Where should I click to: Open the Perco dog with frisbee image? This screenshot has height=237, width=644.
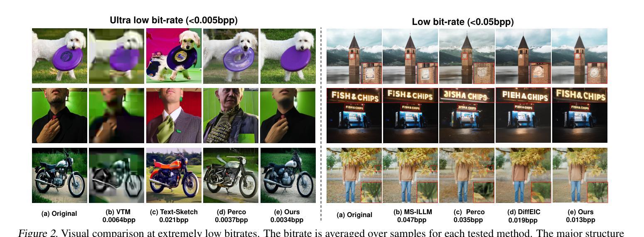231,56
